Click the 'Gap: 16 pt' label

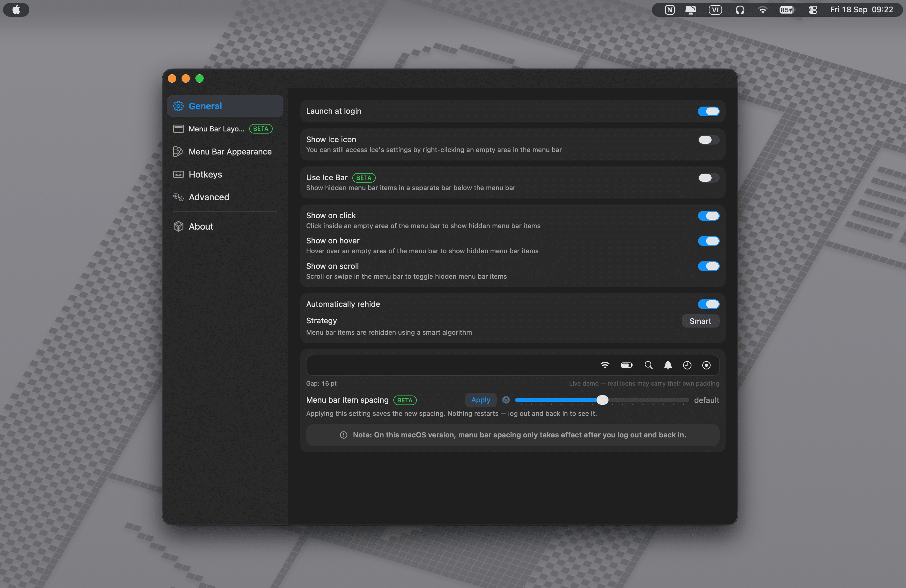click(x=321, y=384)
